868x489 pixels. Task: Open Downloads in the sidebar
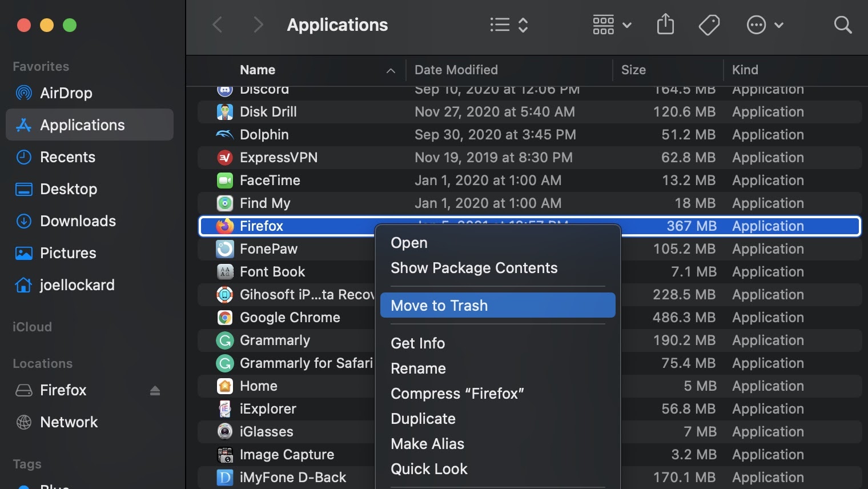point(78,221)
